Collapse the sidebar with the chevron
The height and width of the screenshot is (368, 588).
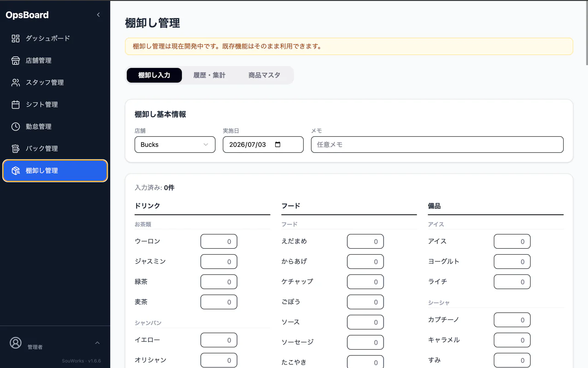98,15
